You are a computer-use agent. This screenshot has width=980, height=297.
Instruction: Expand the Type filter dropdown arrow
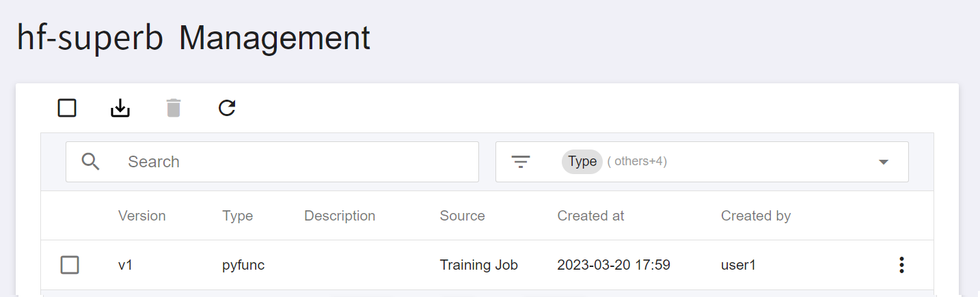coord(884,162)
